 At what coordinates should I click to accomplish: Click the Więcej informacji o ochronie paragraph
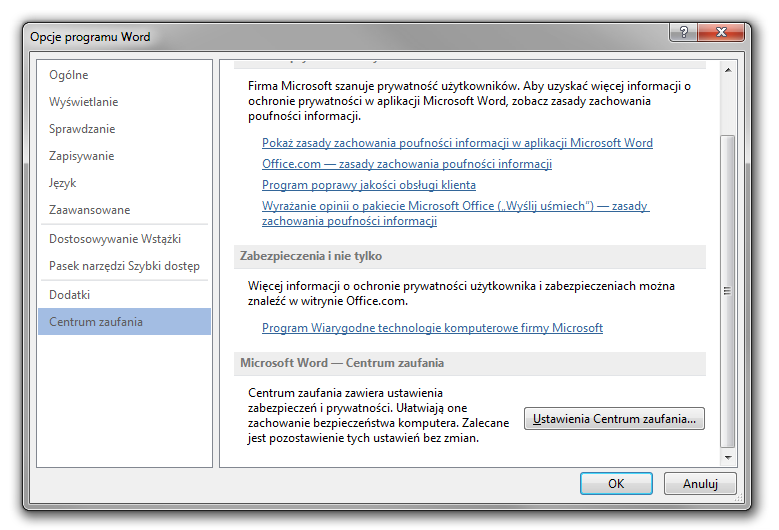[461, 293]
